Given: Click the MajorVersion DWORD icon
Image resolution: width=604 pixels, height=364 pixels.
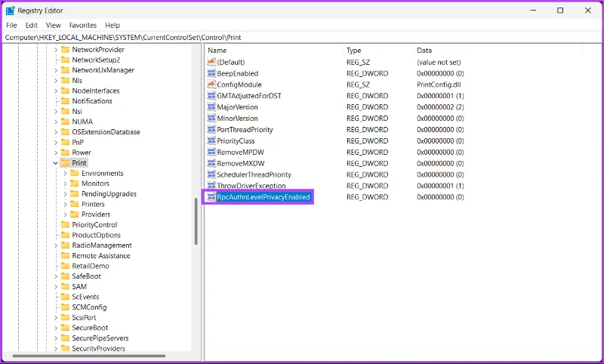Looking at the screenshot, I should [211, 106].
